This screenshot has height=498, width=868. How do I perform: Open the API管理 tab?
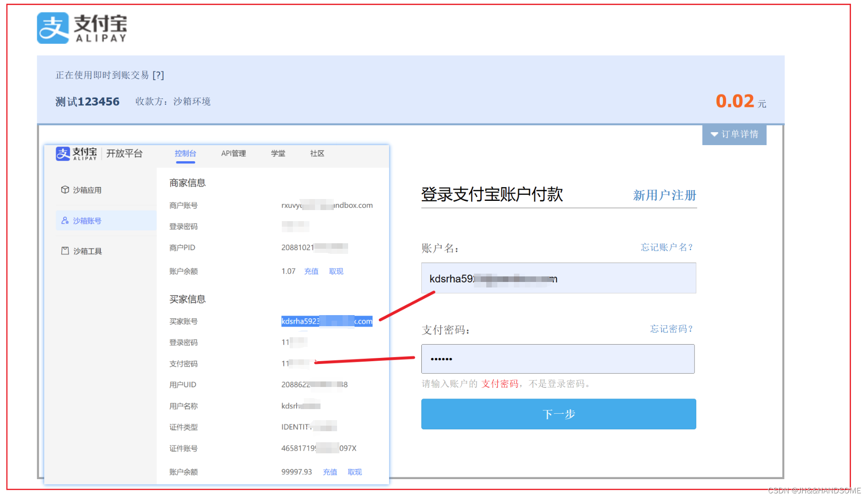(233, 153)
